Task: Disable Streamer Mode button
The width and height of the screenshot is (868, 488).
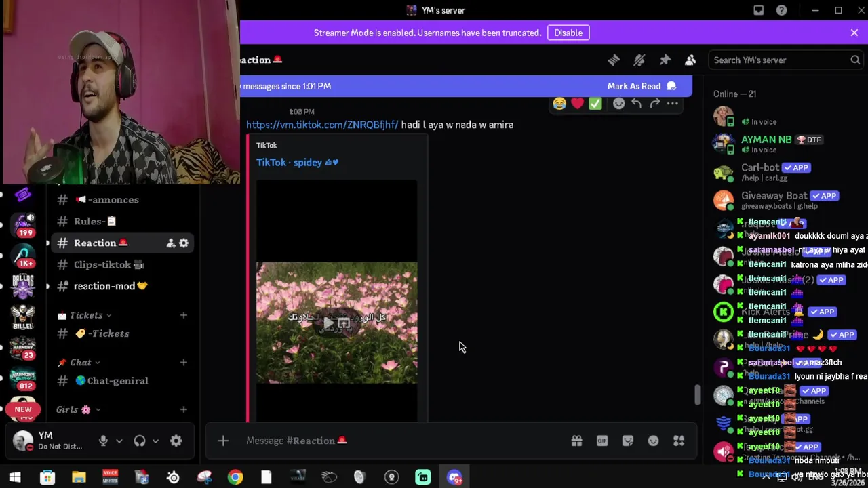Action: (568, 33)
